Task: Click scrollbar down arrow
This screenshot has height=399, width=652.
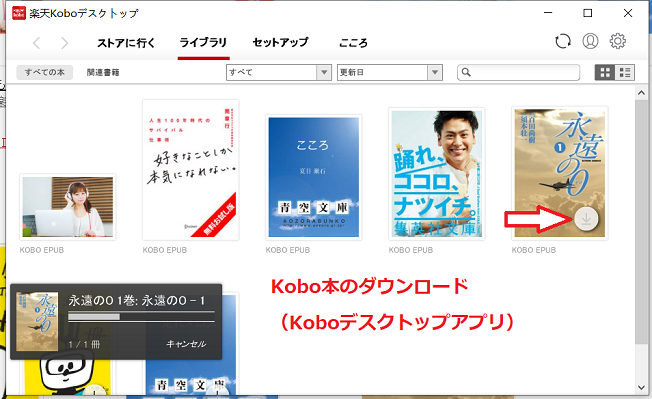Action: tap(641, 387)
